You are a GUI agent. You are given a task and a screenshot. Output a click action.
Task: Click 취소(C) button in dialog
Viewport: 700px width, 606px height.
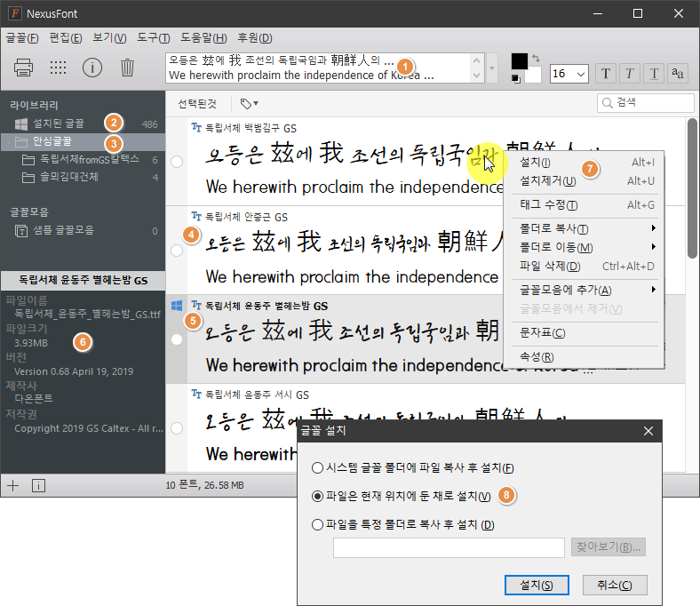(x=615, y=585)
